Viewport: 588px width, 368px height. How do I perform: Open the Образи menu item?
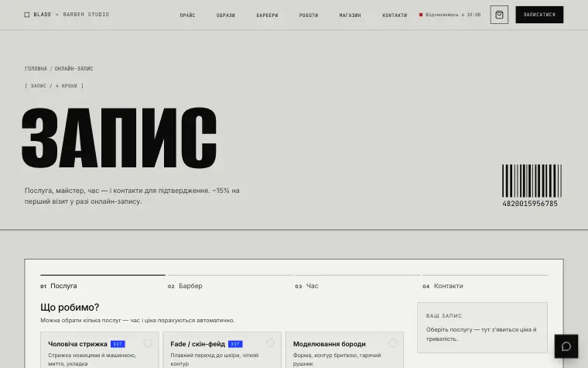225,15
